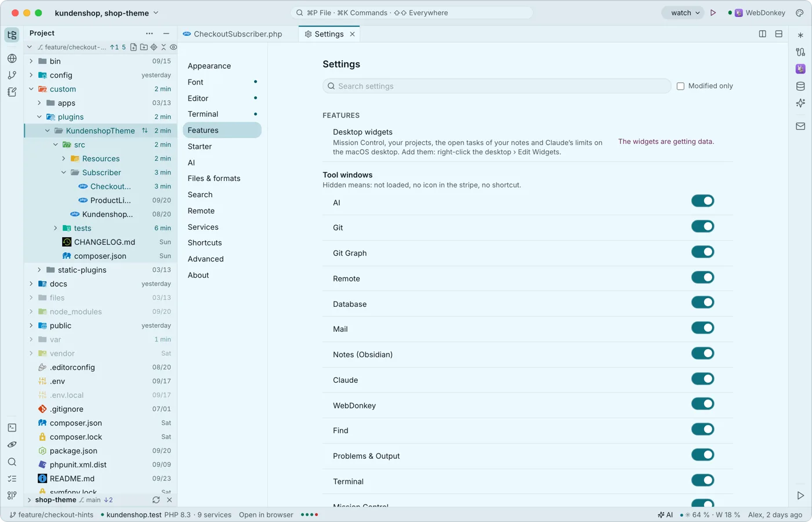Go to the Advanced settings section
Viewport: 812px width, 522px height.
(x=222, y=259)
